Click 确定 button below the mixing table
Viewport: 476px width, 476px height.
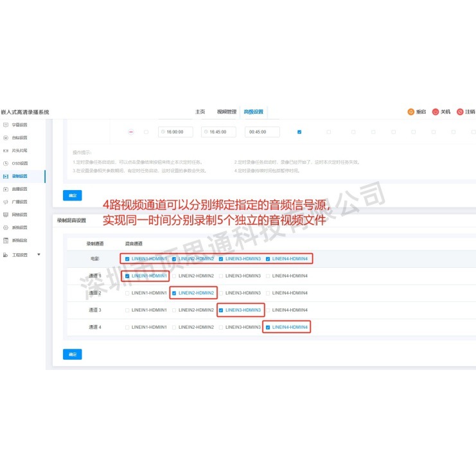(72, 354)
